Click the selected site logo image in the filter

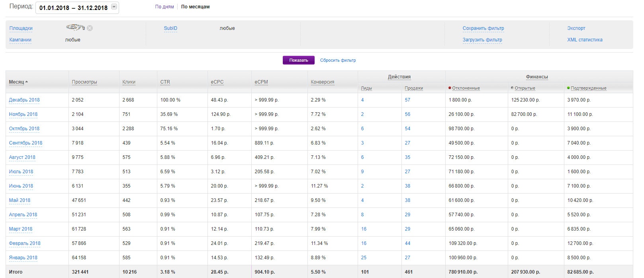click(75, 27)
